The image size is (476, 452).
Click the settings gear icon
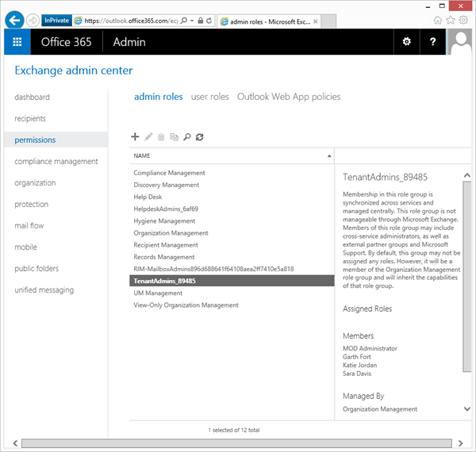[407, 42]
